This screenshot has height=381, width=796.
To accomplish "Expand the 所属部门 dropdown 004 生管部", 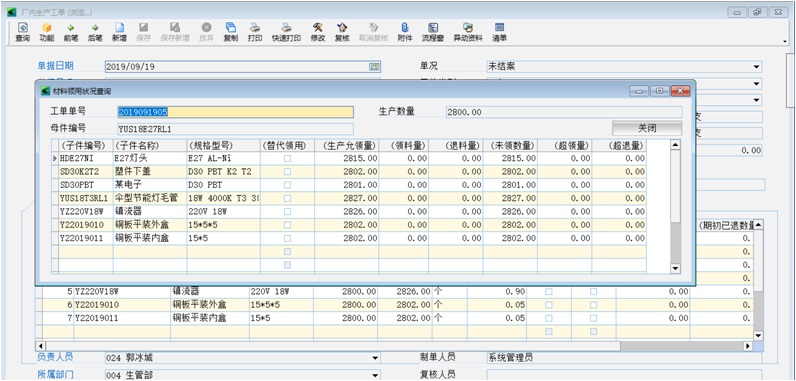I will [x=375, y=375].
